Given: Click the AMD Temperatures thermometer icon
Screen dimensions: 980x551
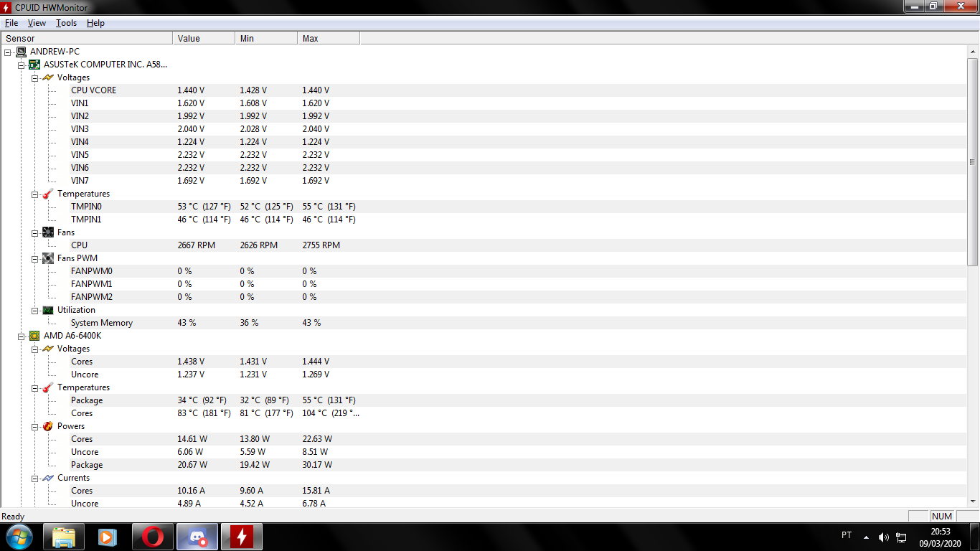Looking at the screenshot, I should click(x=48, y=387).
